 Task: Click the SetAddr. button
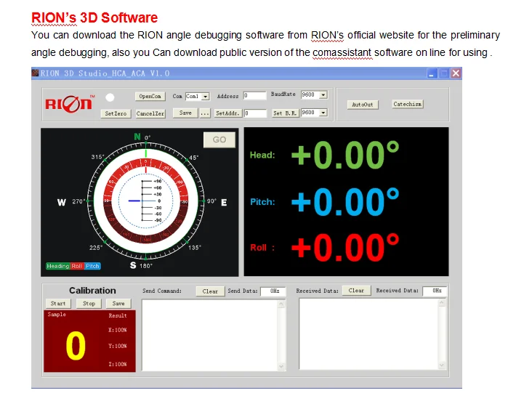pos(227,113)
